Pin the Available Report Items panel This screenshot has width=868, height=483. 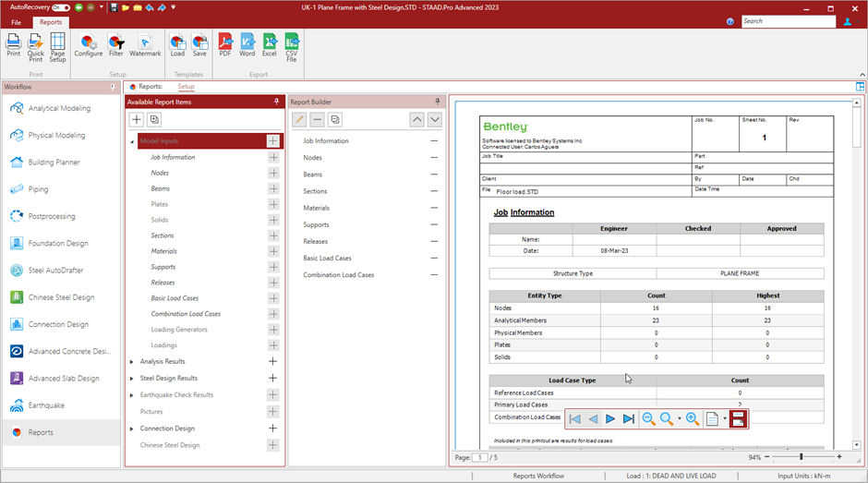click(276, 102)
